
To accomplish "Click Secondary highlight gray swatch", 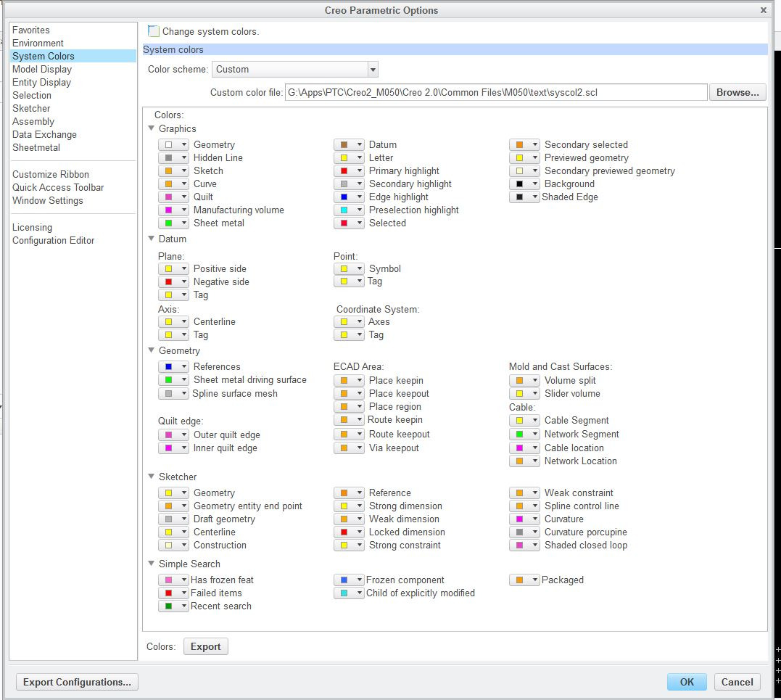I will coord(344,184).
